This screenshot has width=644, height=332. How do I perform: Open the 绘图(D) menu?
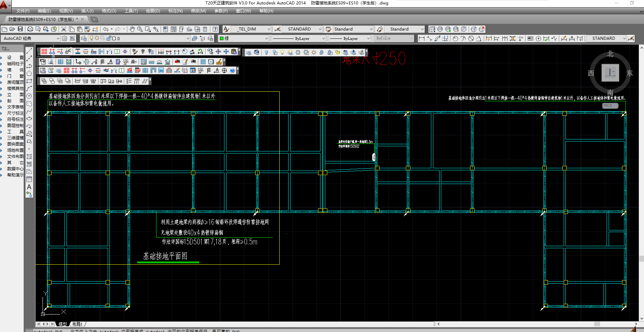[x=153, y=11]
